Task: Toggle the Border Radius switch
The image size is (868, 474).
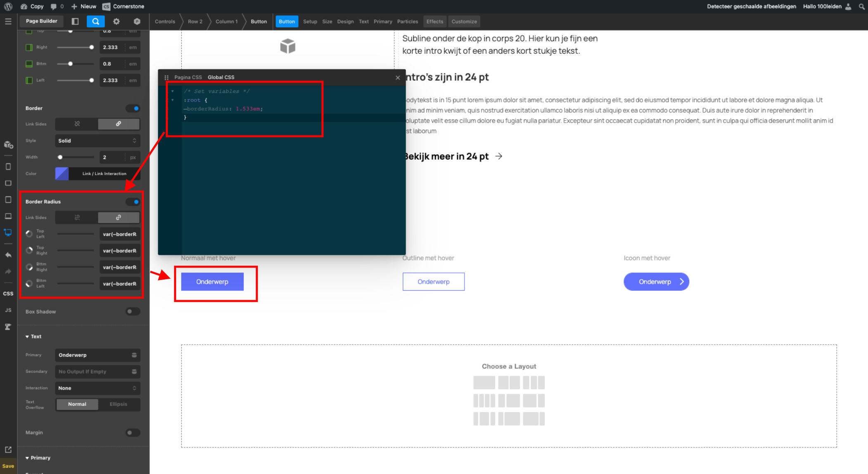Action: pos(133,201)
